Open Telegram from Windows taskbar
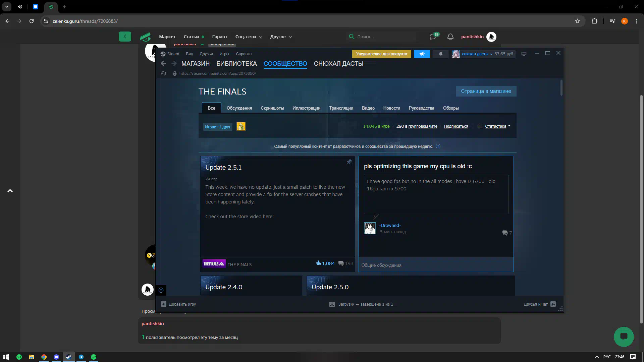This screenshot has height=362, width=644. pyautogui.click(x=81, y=357)
